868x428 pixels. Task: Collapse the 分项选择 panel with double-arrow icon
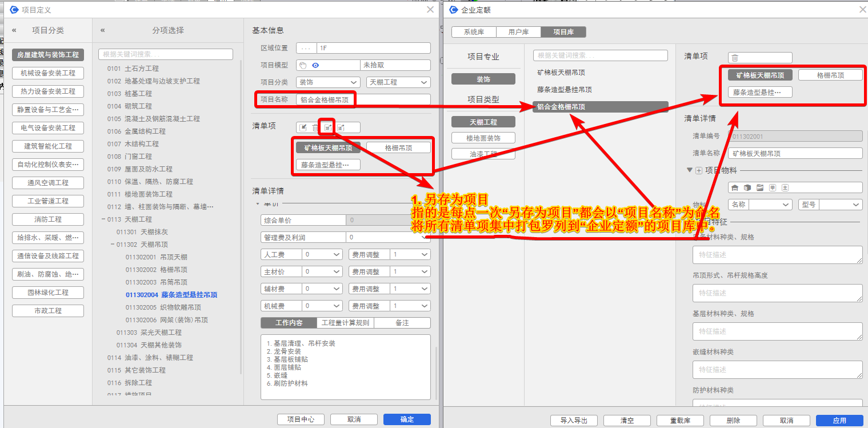pyautogui.click(x=102, y=30)
